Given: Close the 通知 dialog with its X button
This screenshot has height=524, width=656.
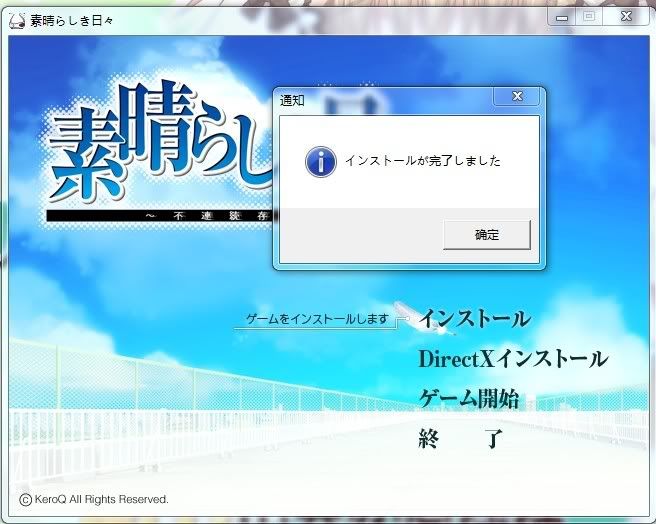Looking at the screenshot, I should (x=517, y=96).
